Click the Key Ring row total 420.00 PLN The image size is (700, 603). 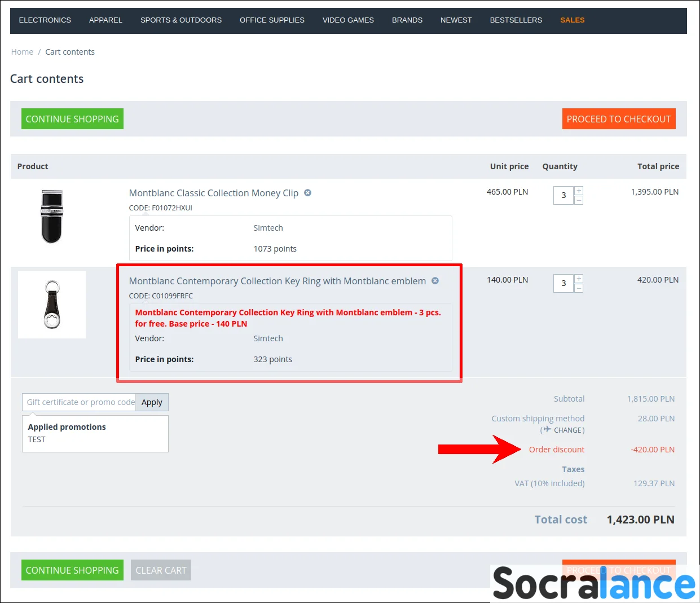658,280
